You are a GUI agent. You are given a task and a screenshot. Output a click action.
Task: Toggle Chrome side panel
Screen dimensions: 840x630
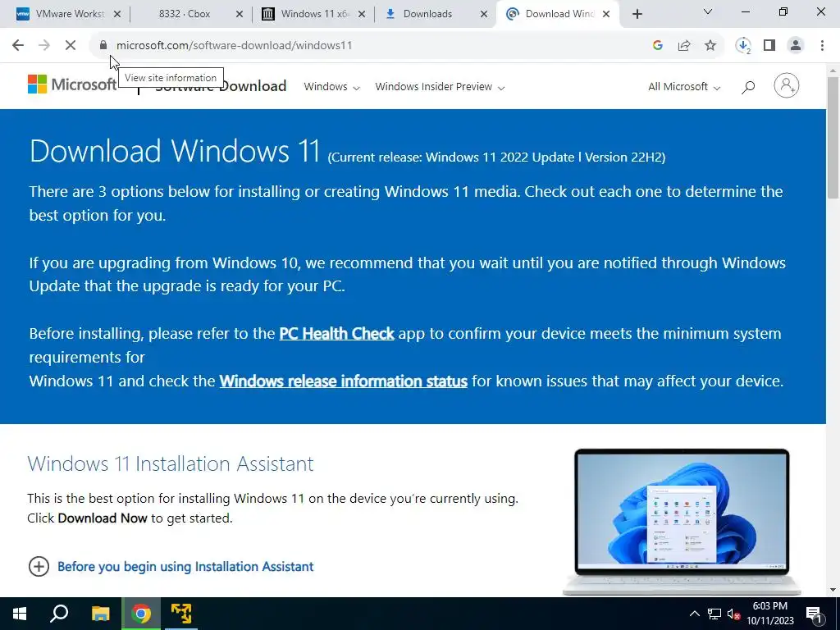769,46
